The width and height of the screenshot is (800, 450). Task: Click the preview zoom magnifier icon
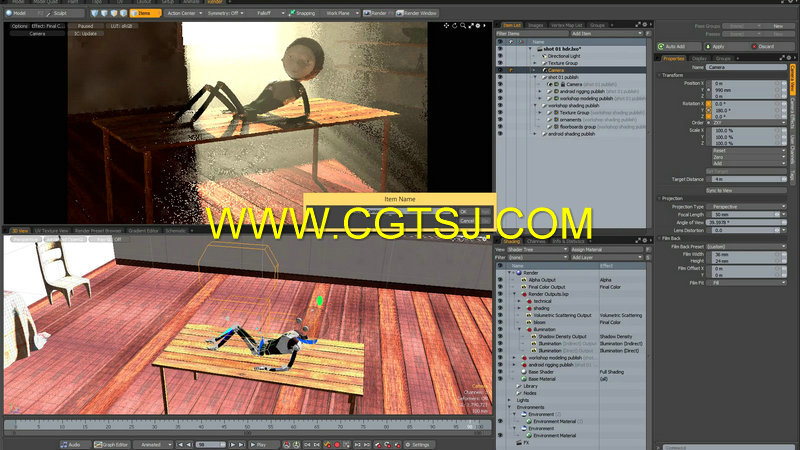pos(463,26)
